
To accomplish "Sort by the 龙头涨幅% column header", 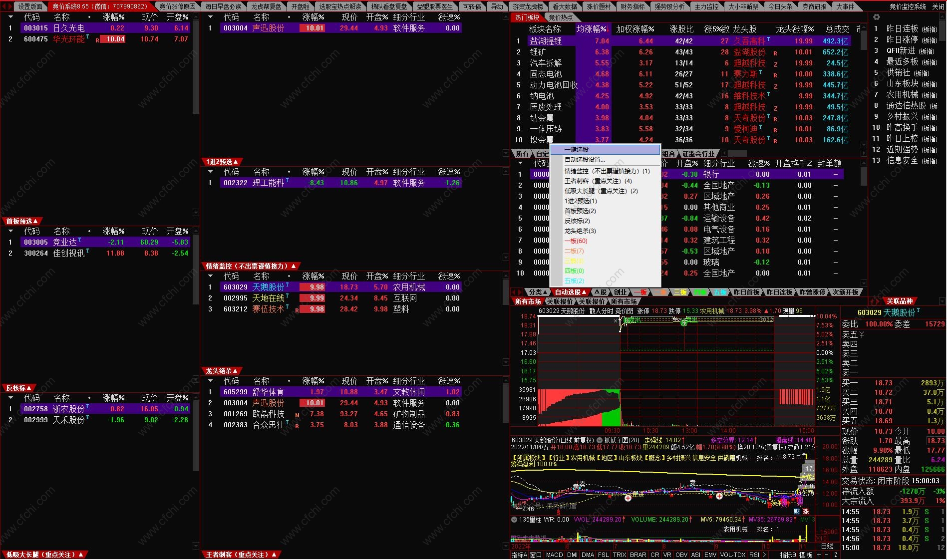I will click(x=795, y=29).
